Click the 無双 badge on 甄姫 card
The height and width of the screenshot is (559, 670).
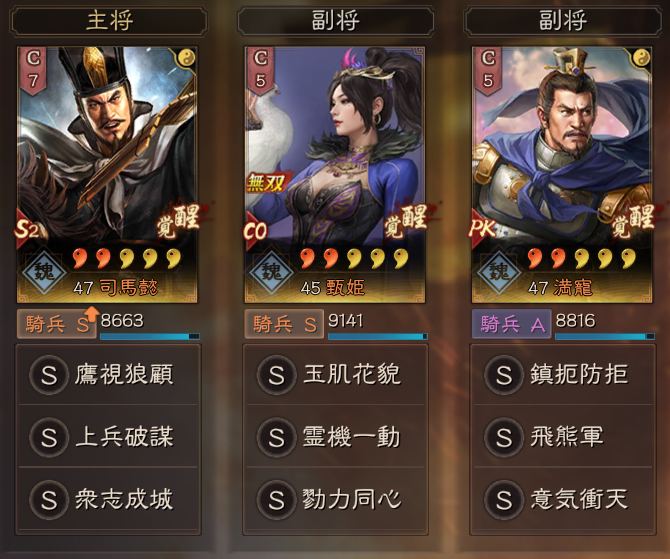click(266, 183)
